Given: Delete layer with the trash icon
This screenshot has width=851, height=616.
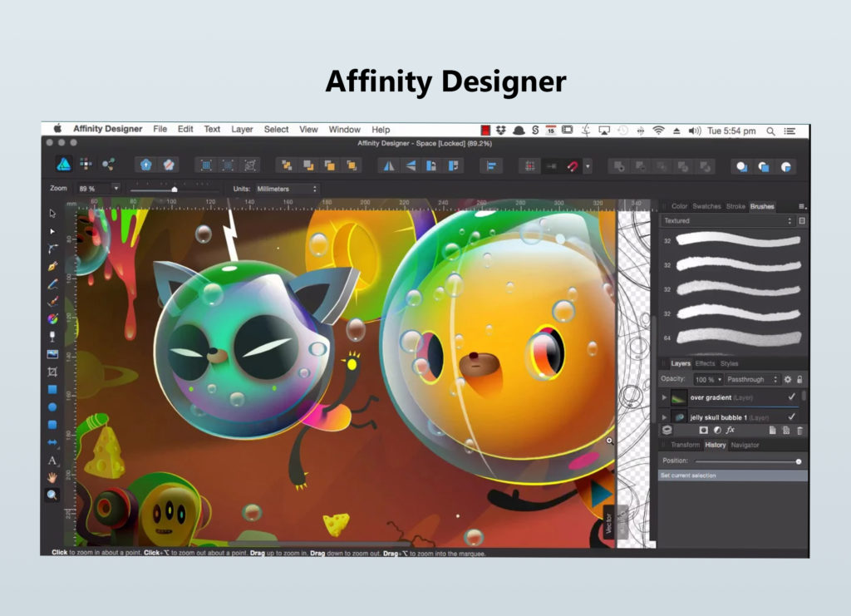Looking at the screenshot, I should click(x=799, y=431).
